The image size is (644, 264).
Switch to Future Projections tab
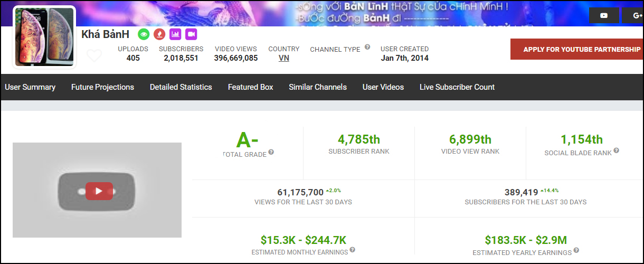tap(102, 87)
